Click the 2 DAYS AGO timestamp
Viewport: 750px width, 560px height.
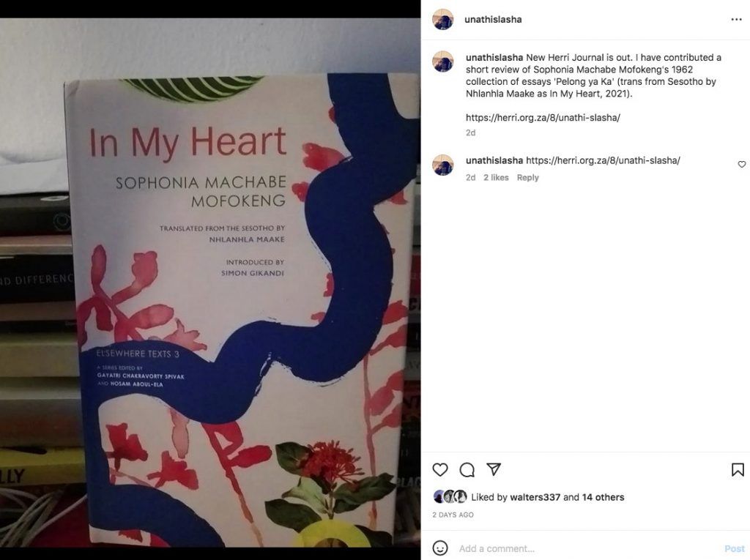pos(453,515)
